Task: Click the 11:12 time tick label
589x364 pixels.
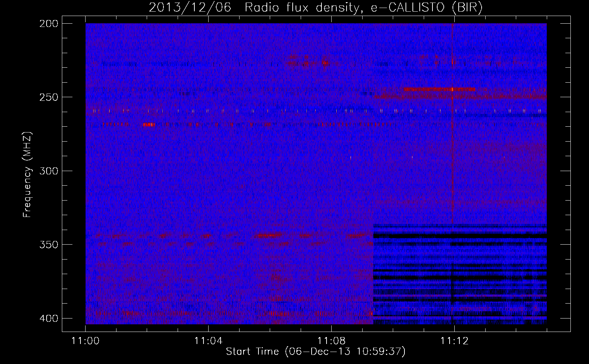Action: pyautogui.click(x=454, y=341)
